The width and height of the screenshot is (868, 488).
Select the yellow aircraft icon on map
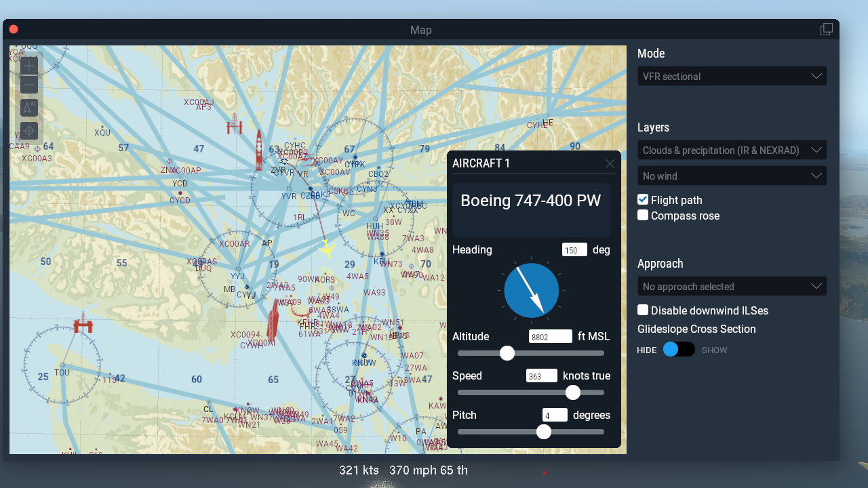(x=327, y=249)
